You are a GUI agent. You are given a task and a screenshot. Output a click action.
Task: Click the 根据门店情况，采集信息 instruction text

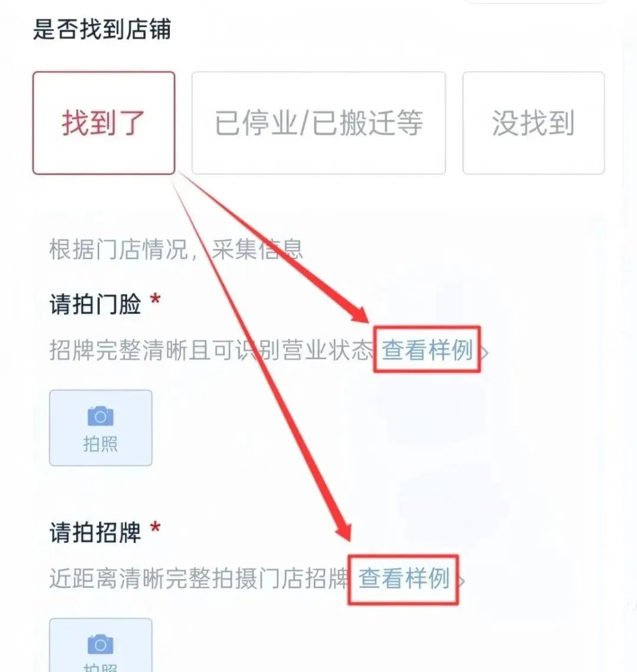pyautogui.click(x=176, y=249)
